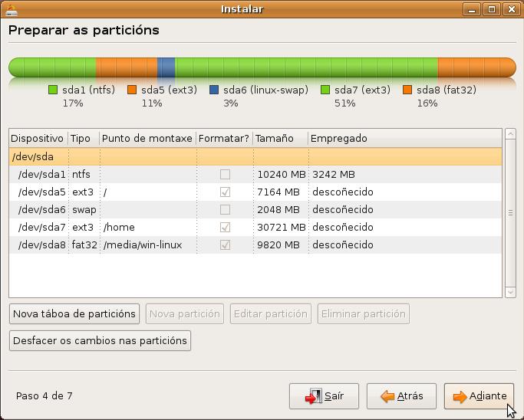Click the green sda7 (ext3) legend square

click(325, 90)
